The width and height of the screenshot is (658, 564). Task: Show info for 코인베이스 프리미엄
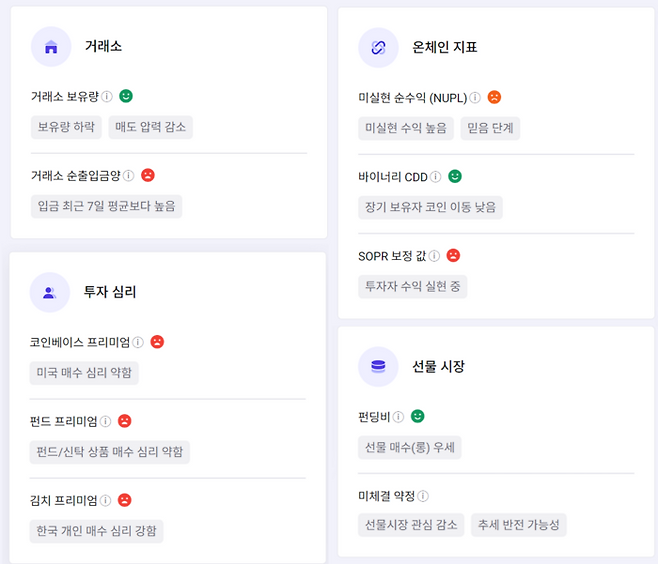coord(138,342)
